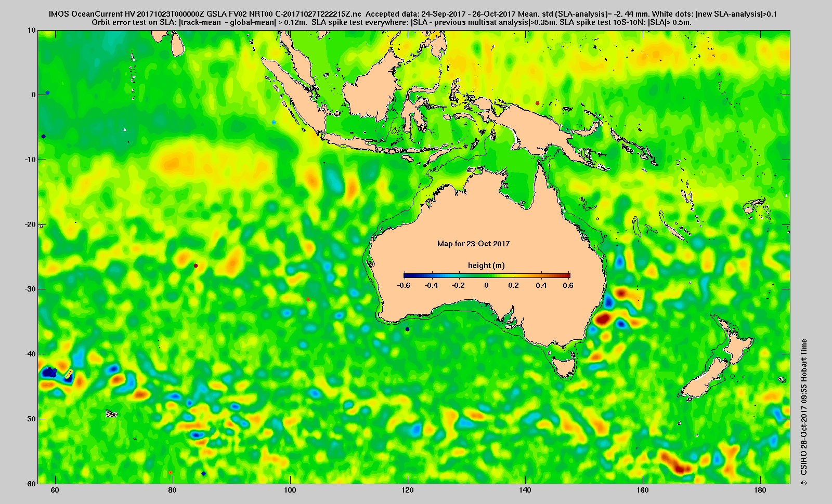Screen dimensions: 832x504
Task: Click the dark blue end of height colorbar
Action: [406, 276]
